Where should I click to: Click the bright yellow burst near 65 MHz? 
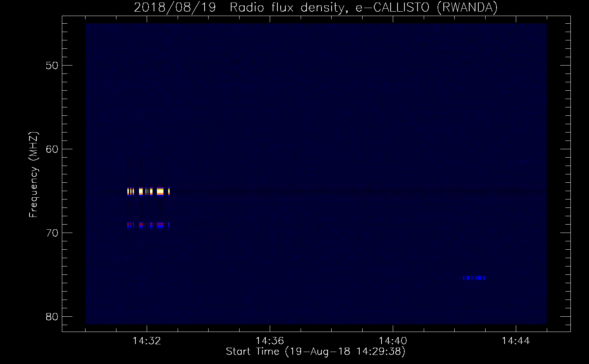tap(149, 191)
